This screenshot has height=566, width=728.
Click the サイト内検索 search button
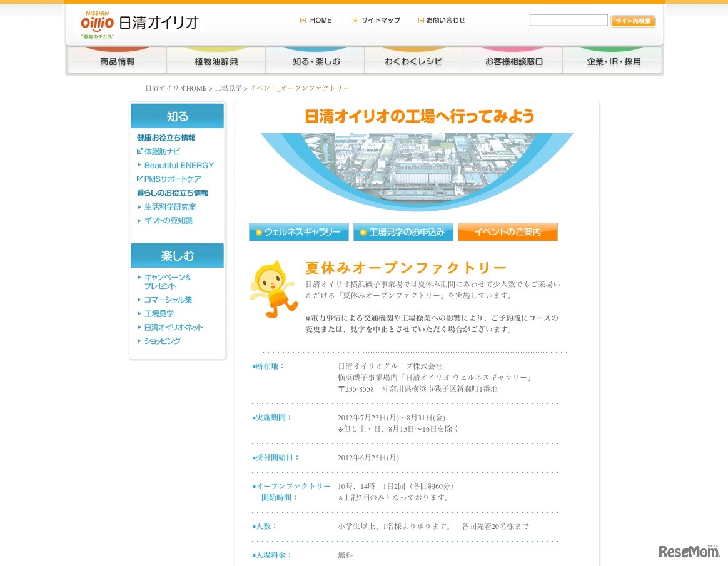click(633, 21)
